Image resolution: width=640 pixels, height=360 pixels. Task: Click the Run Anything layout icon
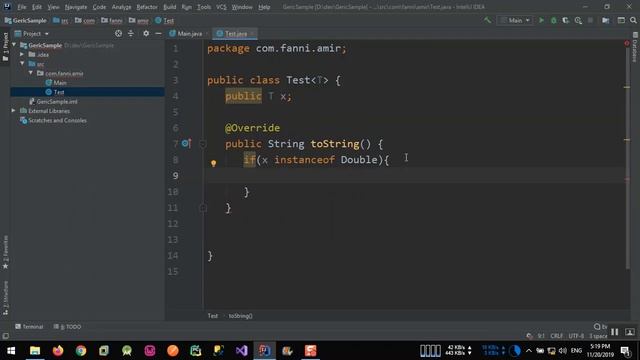621,20
